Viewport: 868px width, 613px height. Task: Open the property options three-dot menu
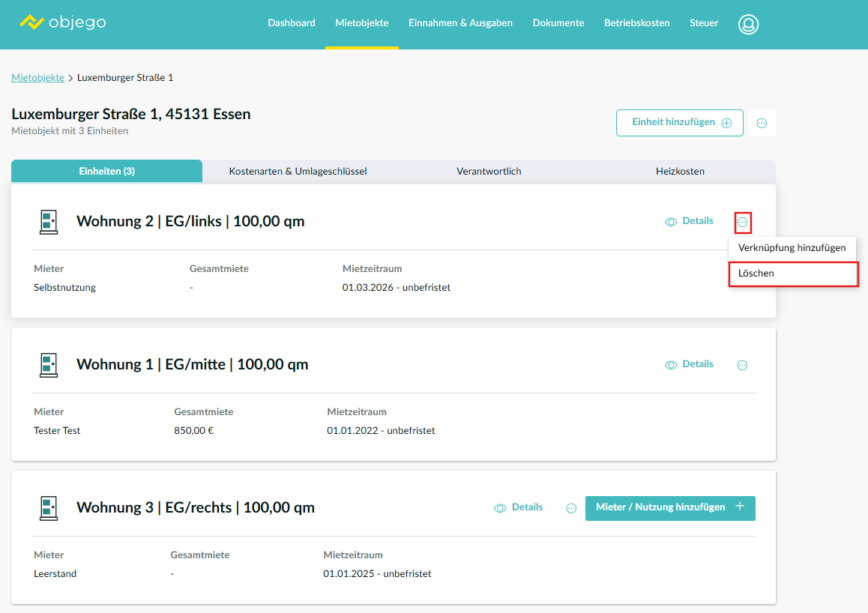click(762, 123)
